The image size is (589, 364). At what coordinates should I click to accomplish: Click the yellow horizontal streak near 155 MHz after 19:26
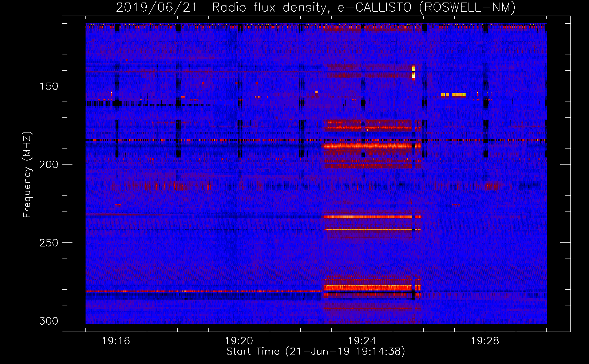click(x=454, y=95)
